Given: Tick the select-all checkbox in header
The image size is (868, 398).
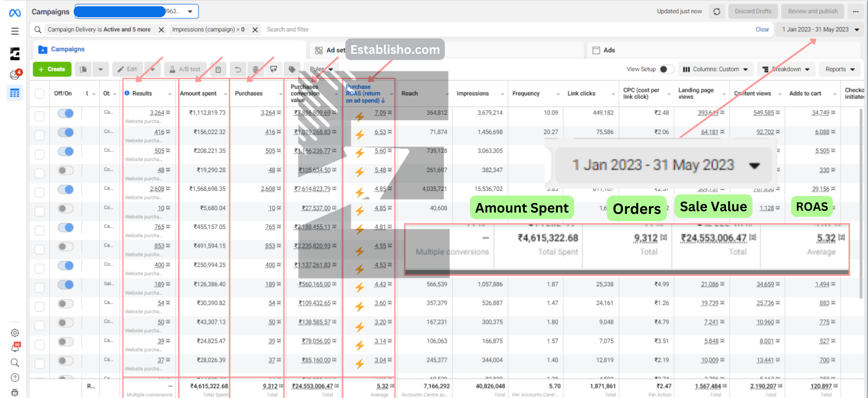Looking at the screenshot, I should coord(40,94).
